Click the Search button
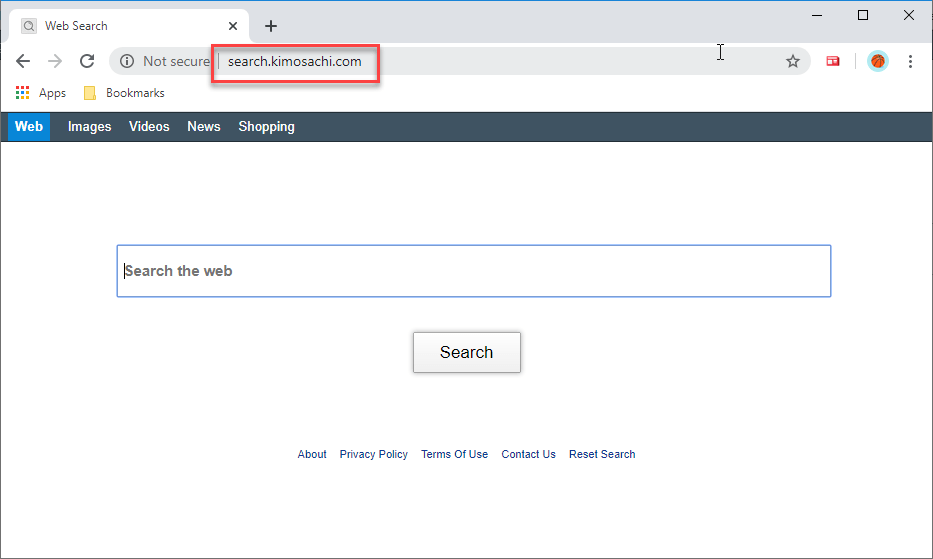The image size is (933, 559). [x=466, y=352]
